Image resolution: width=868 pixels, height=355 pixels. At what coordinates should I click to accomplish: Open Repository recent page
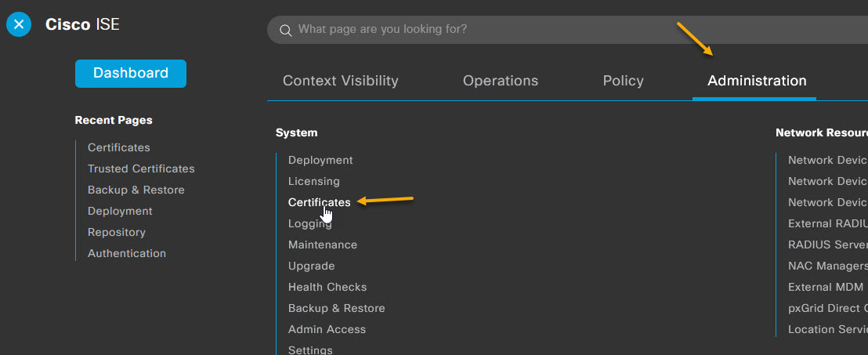(117, 232)
